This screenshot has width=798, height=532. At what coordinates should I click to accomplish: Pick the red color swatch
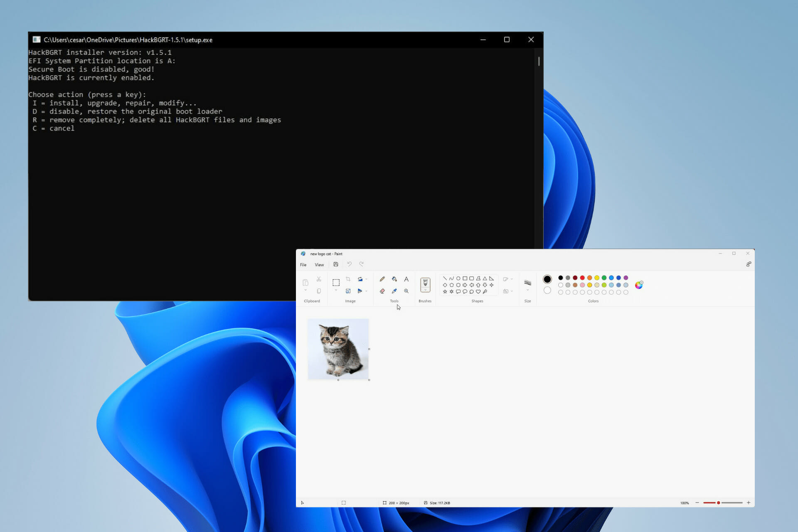[x=582, y=278]
